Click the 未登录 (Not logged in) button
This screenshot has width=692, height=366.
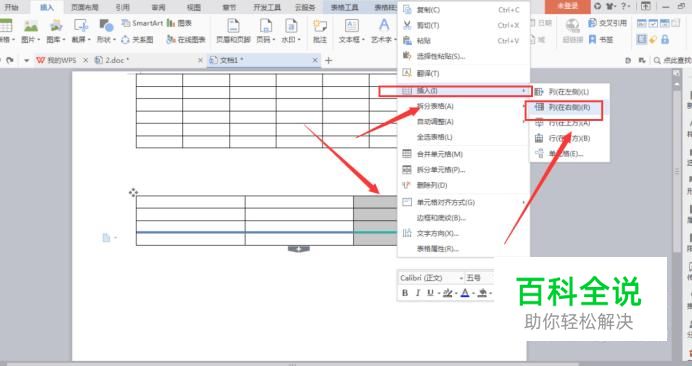click(567, 6)
